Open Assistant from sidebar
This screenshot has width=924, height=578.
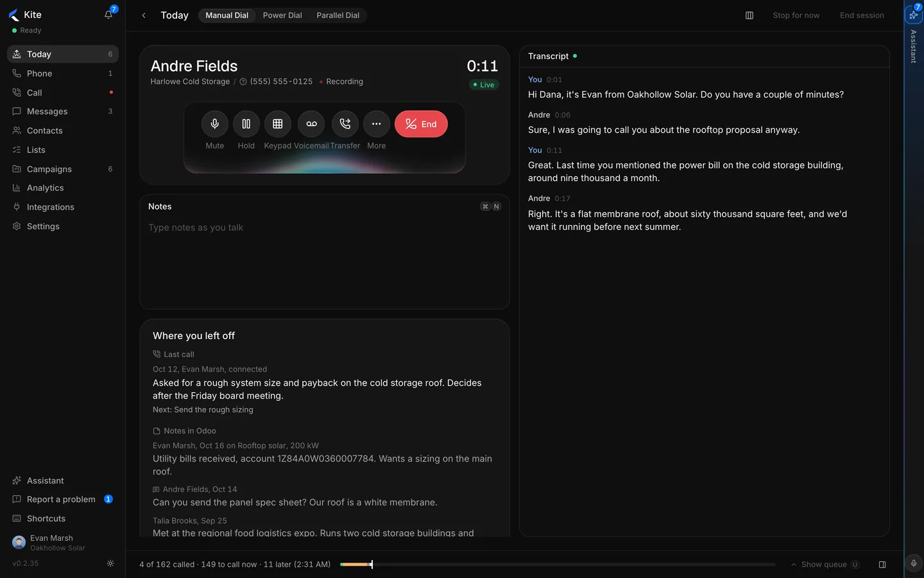pyautogui.click(x=63, y=480)
